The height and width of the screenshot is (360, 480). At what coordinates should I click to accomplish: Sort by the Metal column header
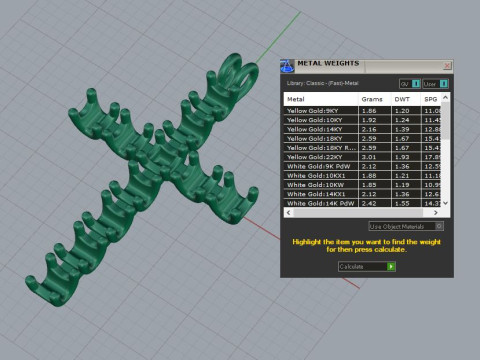point(321,99)
